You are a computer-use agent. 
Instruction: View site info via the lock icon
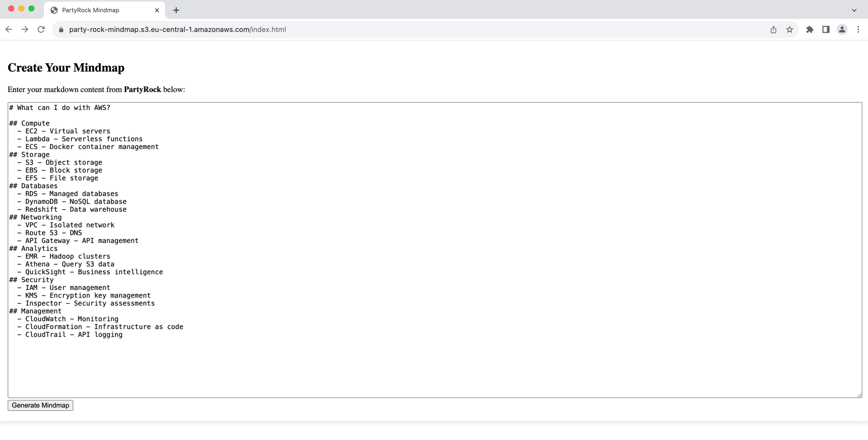pyautogui.click(x=61, y=30)
